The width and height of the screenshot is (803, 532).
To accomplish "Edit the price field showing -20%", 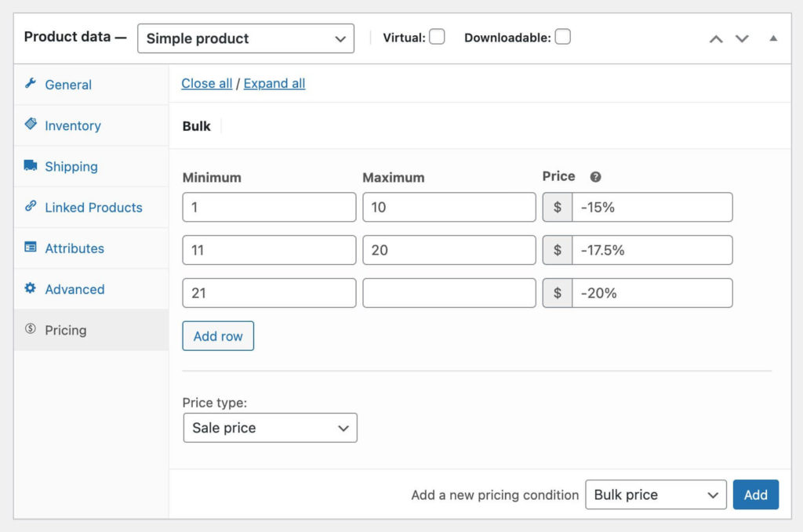I will (652, 293).
